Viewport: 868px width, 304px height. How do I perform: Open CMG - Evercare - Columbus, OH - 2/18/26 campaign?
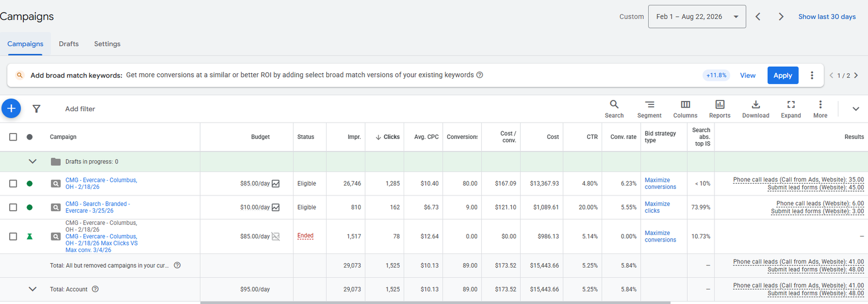pos(101,183)
